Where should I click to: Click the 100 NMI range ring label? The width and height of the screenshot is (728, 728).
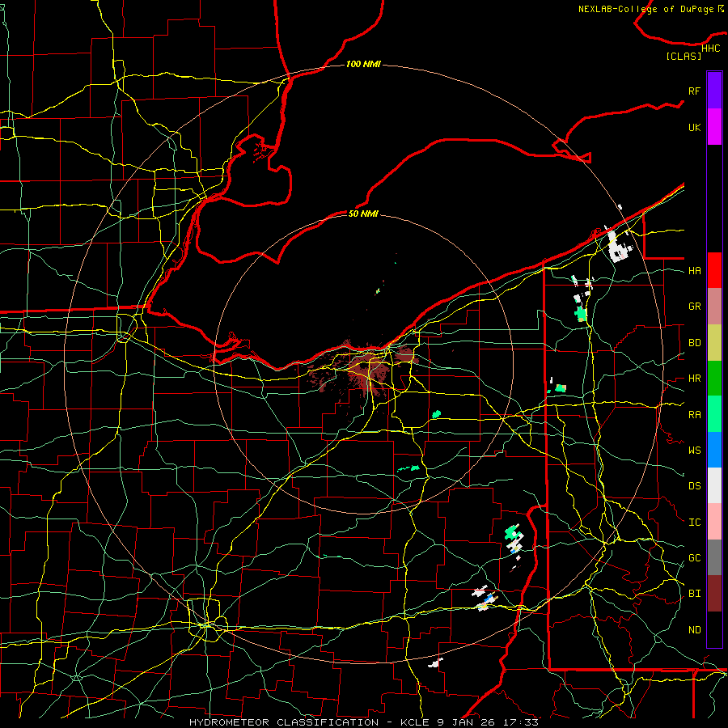coord(363,64)
